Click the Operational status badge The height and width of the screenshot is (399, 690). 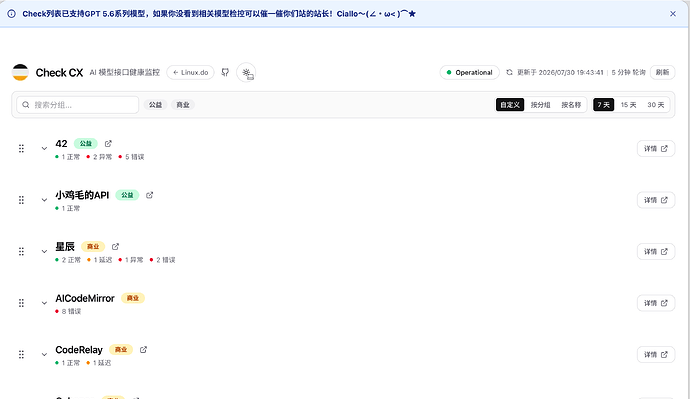click(x=470, y=72)
